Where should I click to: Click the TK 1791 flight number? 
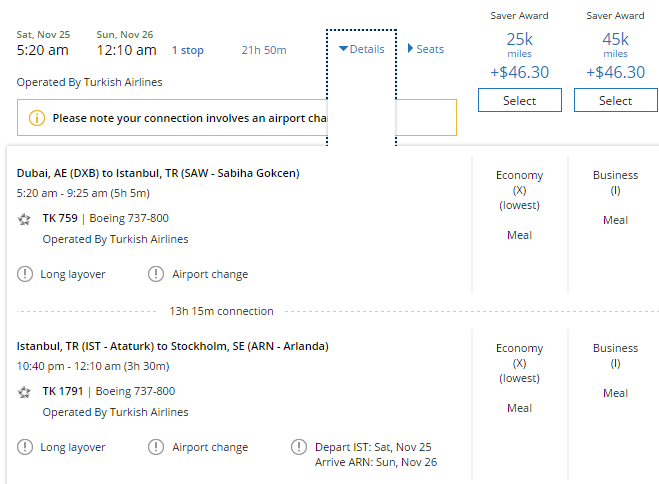point(63,392)
